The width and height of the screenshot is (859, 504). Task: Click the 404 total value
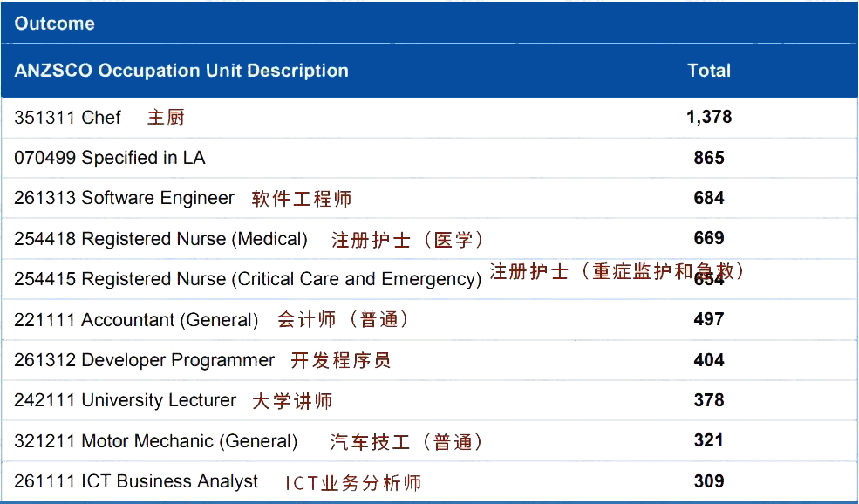click(708, 360)
